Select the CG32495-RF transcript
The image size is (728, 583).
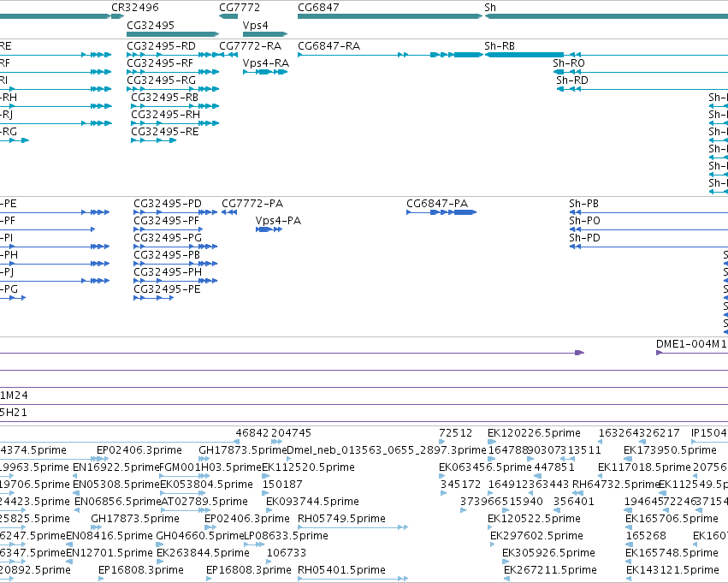(x=173, y=72)
